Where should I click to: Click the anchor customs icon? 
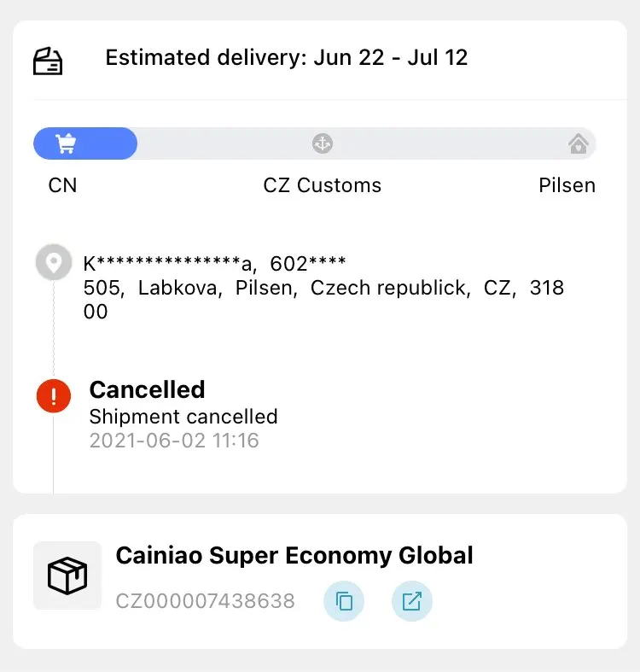pos(323,143)
